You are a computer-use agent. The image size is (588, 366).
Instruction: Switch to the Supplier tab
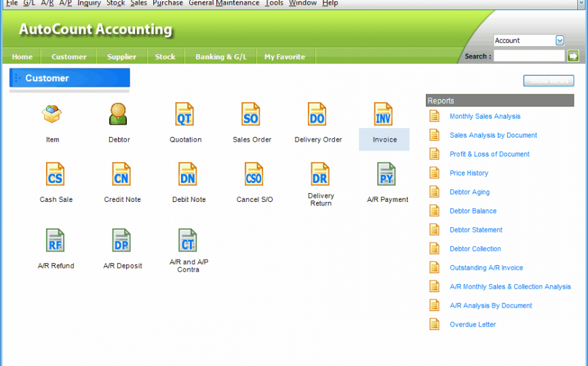tap(121, 57)
